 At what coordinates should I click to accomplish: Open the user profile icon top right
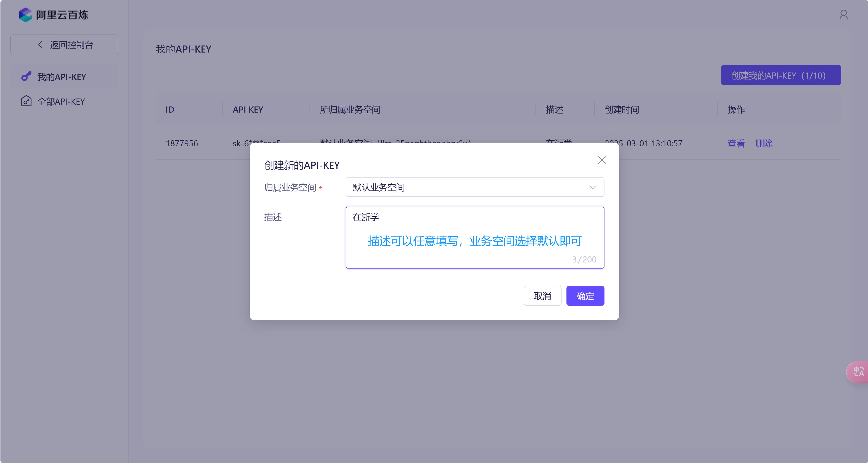[843, 15]
